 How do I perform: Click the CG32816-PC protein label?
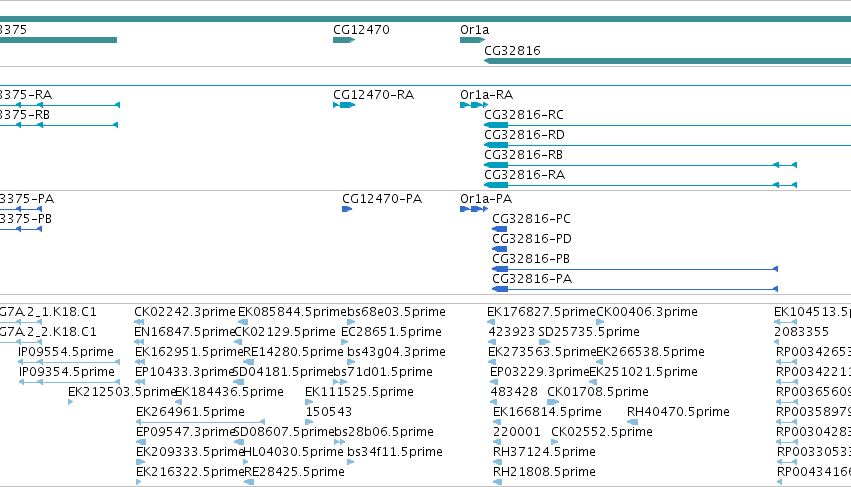(531, 219)
